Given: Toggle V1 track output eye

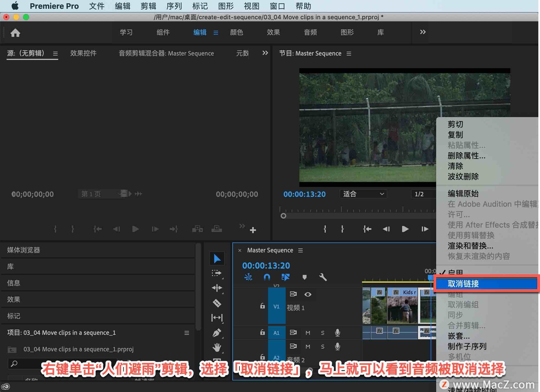Looking at the screenshot, I should coord(308,294).
